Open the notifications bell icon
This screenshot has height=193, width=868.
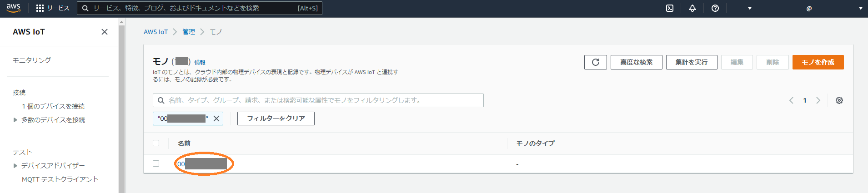click(x=692, y=8)
